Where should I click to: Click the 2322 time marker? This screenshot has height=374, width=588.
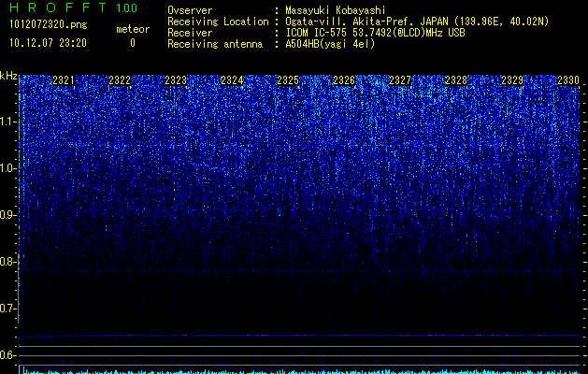coord(120,79)
